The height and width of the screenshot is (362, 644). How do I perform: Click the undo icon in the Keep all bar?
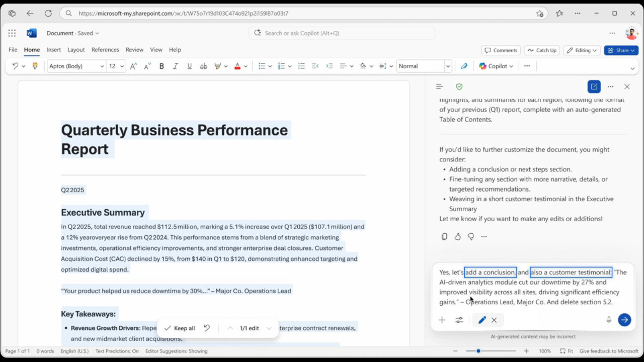(x=207, y=328)
